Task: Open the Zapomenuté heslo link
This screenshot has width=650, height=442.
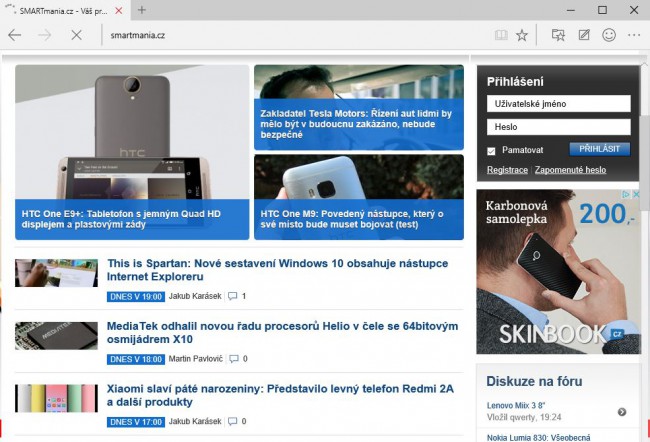Action: pos(570,170)
